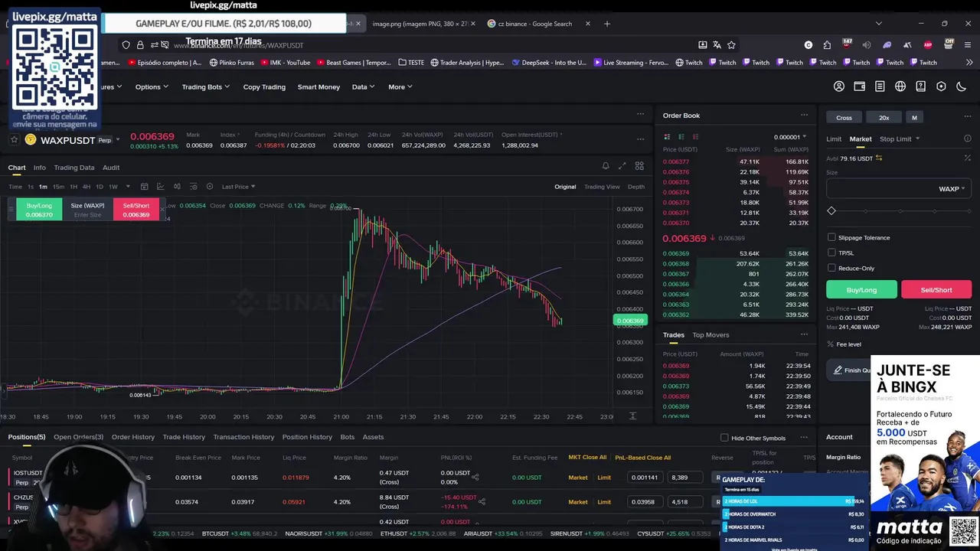Click the green Buy/Long order button
Viewport: 980px width, 551px height.
pos(861,289)
